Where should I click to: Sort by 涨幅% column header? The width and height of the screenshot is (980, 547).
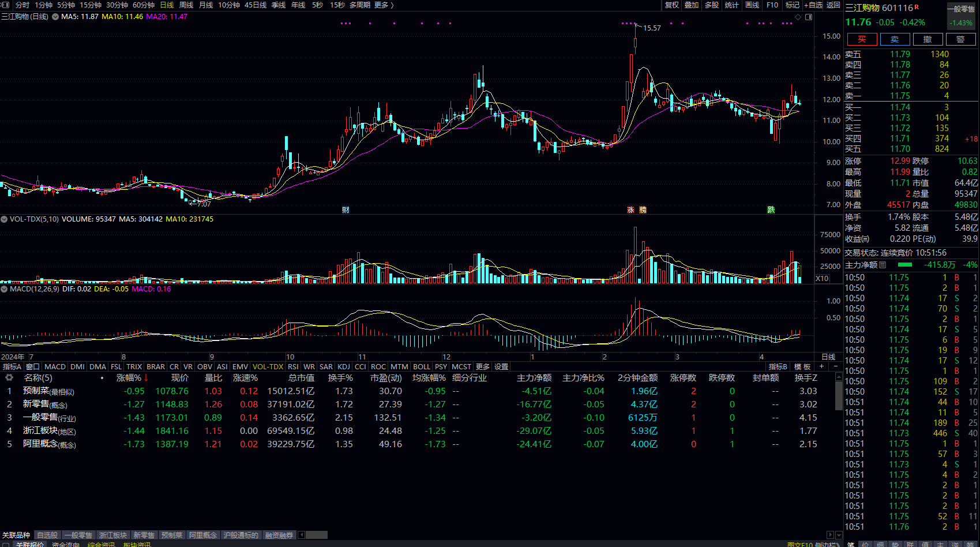[132, 378]
